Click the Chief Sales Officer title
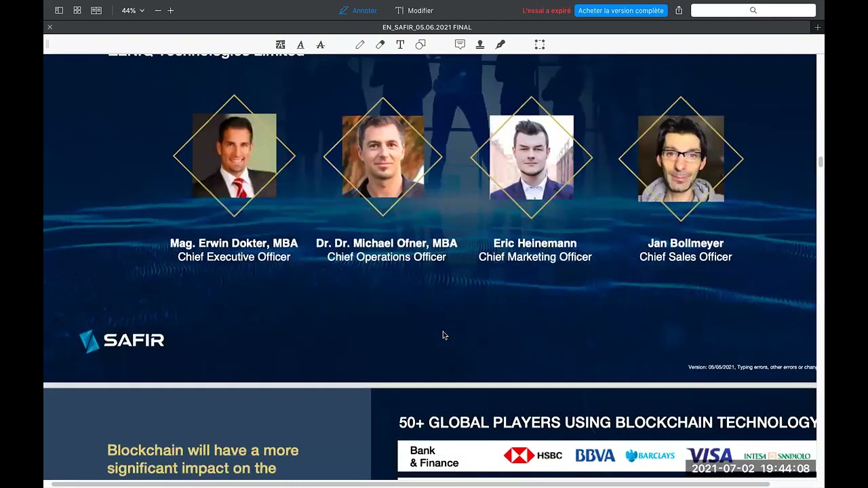 point(686,257)
